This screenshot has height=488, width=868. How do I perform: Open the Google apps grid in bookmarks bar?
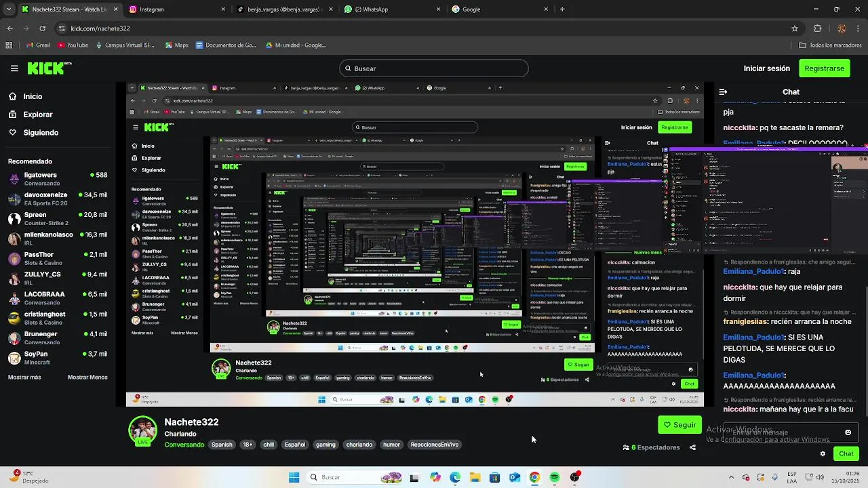(x=9, y=45)
